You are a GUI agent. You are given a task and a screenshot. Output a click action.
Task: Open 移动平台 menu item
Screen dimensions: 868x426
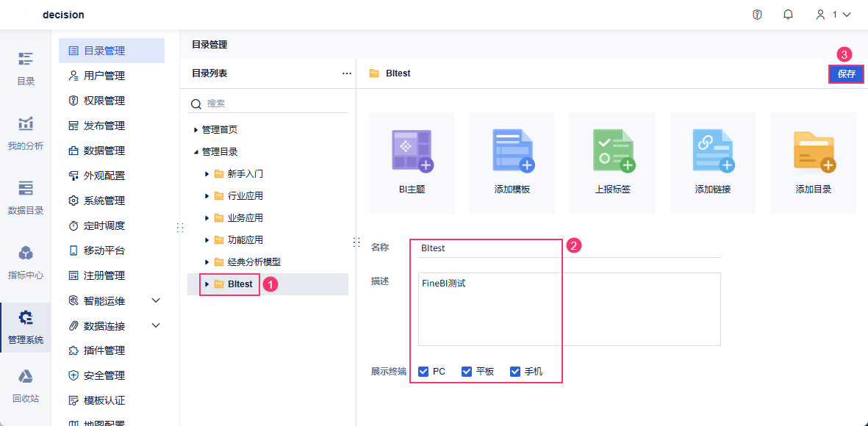(x=112, y=250)
